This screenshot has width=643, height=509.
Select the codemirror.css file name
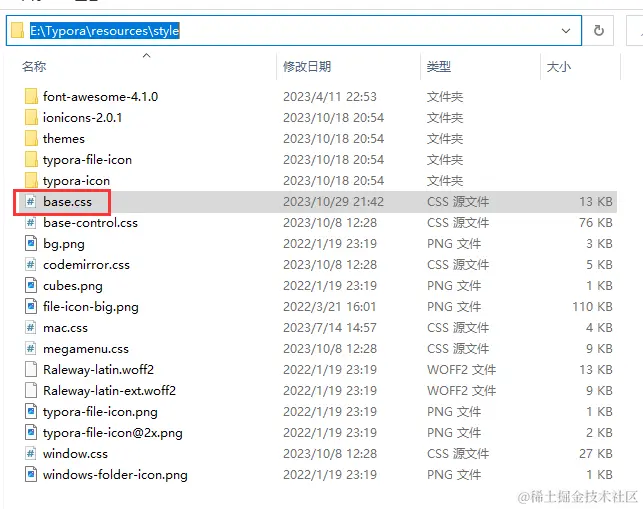pyautogui.click(x=87, y=265)
